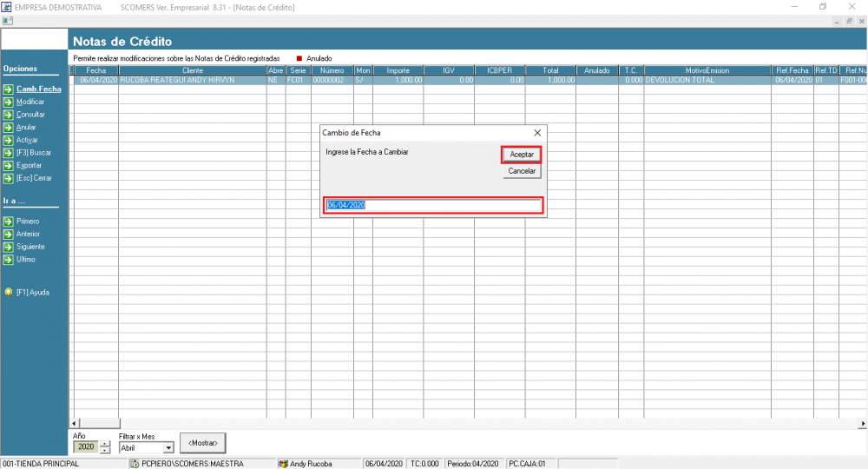
Task: Go to Anterior record
Action: pyautogui.click(x=29, y=234)
